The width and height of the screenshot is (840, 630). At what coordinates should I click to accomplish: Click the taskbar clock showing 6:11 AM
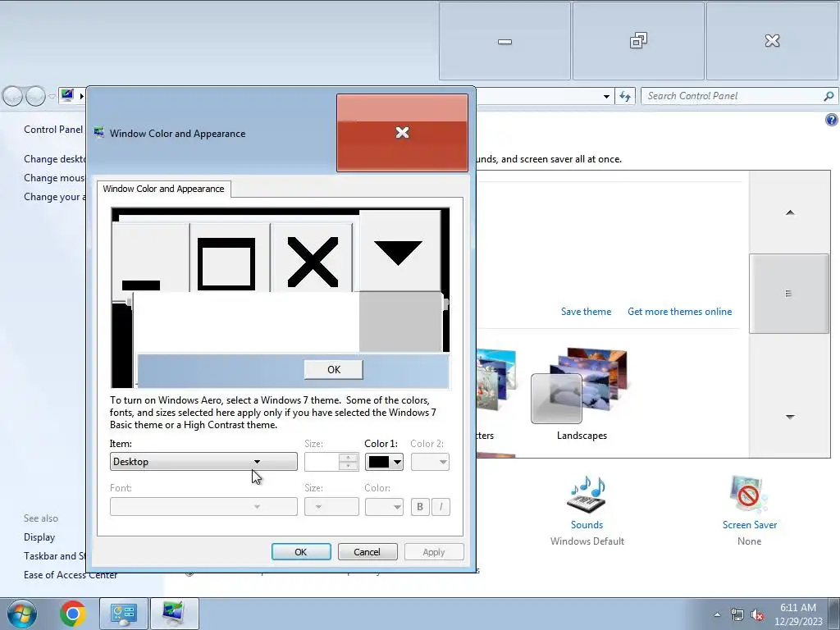(798, 614)
